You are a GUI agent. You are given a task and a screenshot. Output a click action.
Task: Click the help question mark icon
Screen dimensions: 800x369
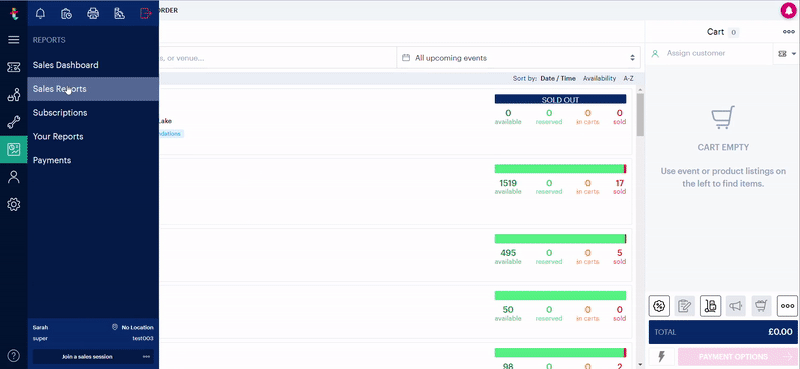(x=14, y=356)
